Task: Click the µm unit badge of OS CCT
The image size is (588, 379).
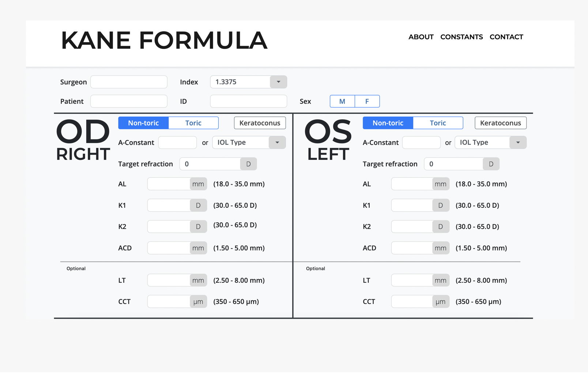Action: pos(441,301)
